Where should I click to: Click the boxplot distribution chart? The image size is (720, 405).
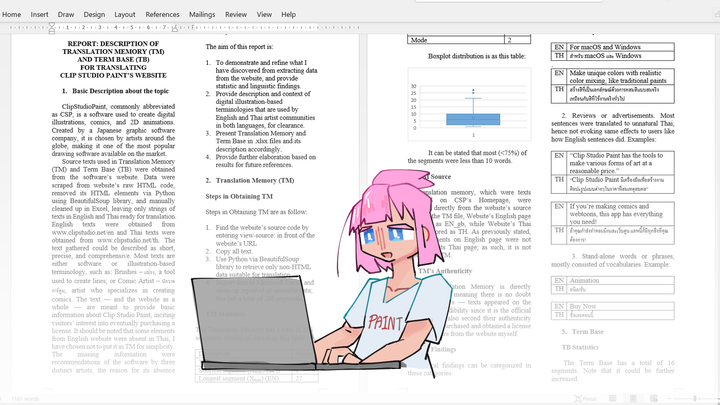pyautogui.click(x=469, y=104)
